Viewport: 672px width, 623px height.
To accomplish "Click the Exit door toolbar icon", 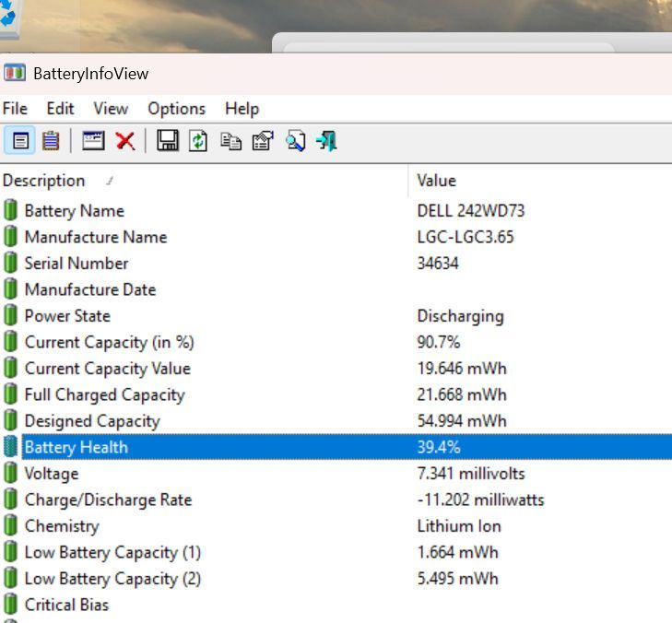I will tap(326, 141).
